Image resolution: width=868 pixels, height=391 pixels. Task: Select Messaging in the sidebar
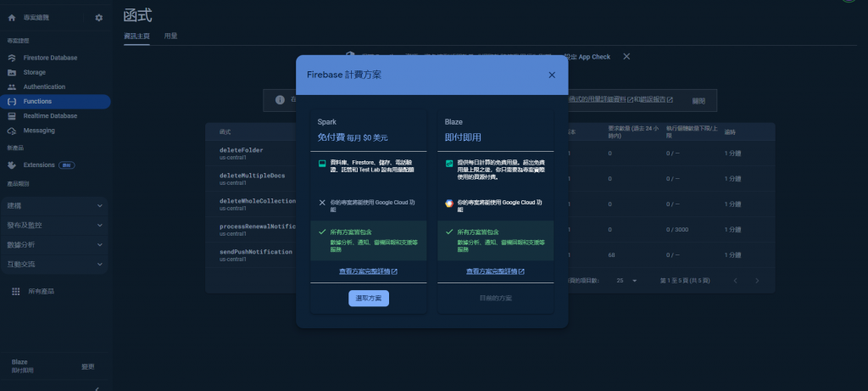(x=55, y=131)
